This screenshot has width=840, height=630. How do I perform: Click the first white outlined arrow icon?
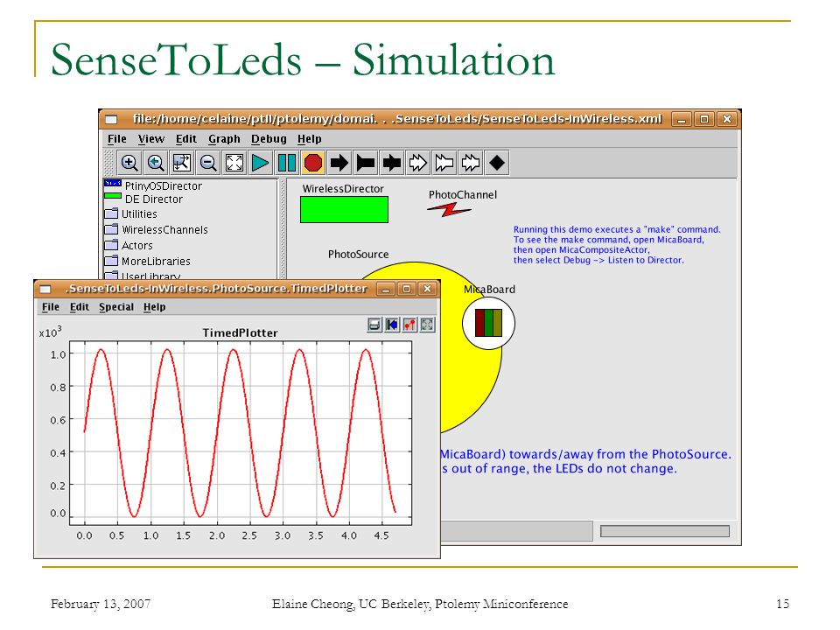[418, 163]
